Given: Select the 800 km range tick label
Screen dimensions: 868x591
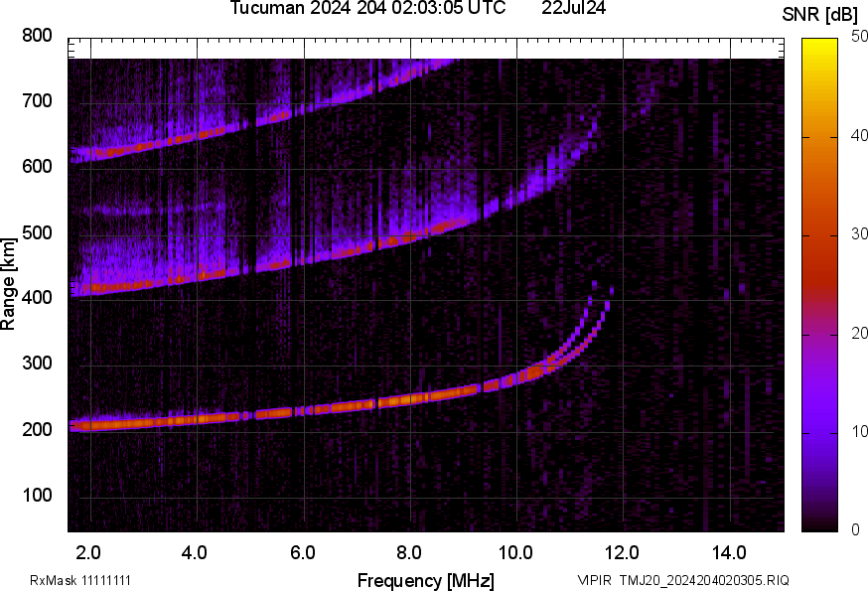Looking at the screenshot, I should pos(38,36).
